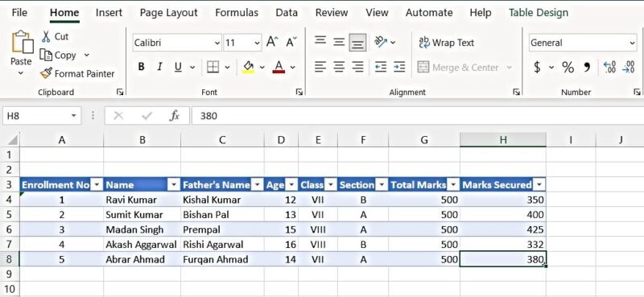Increase decimal places
This screenshot has height=297, width=644.
[x=610, y=67]
